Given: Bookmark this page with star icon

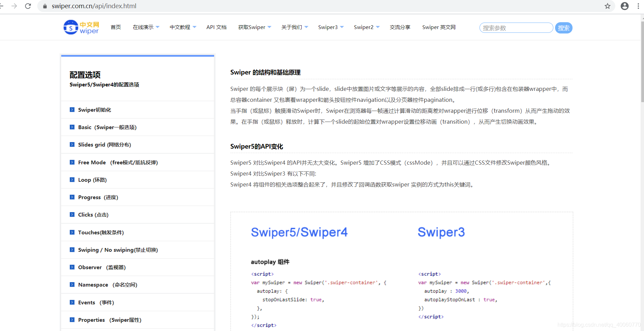Looking at the screenshot, I should click(x=607, y=6).
